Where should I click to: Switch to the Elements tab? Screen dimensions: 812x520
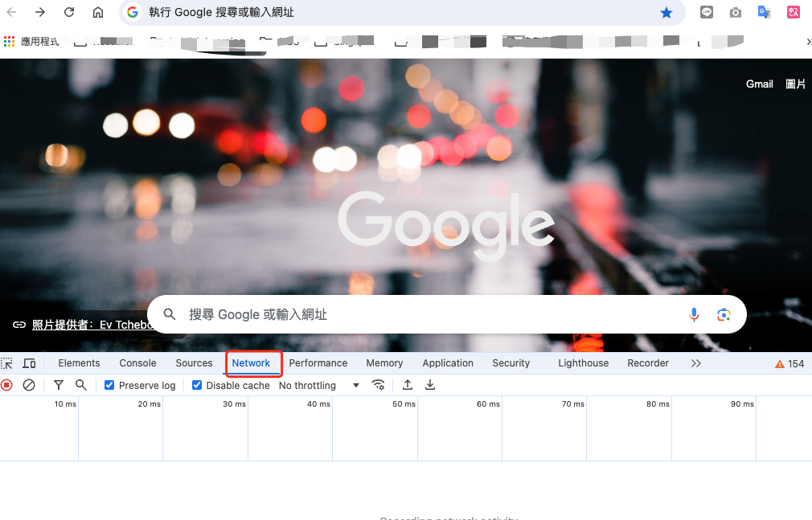[79, 363]
